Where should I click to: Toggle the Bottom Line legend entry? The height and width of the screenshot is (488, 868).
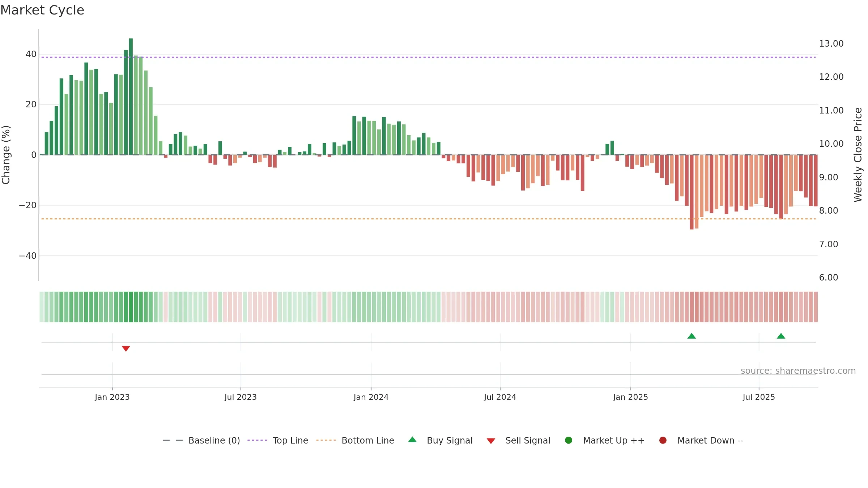point(355,440)
